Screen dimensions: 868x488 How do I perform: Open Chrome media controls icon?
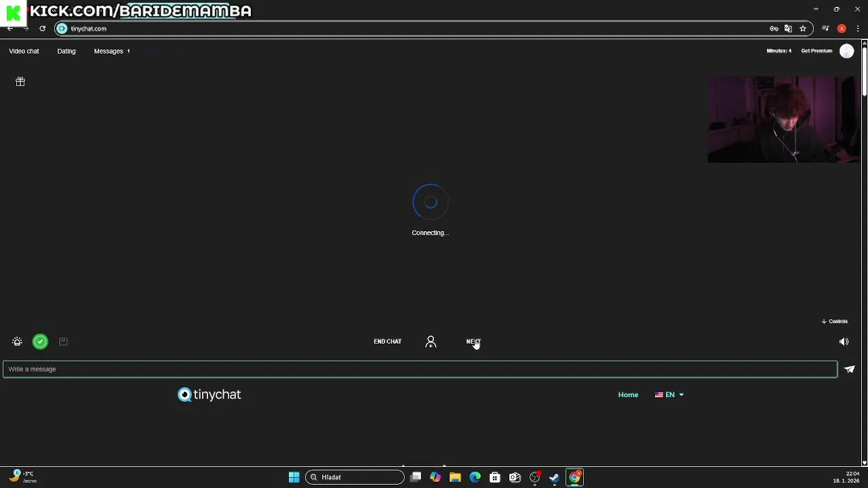click(x=825, y=28)
